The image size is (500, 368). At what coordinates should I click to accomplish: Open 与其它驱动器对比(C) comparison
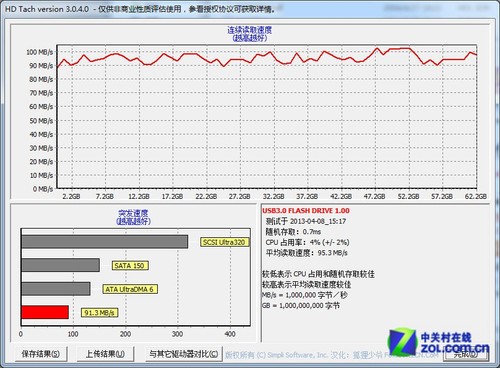tap(184, 354)
